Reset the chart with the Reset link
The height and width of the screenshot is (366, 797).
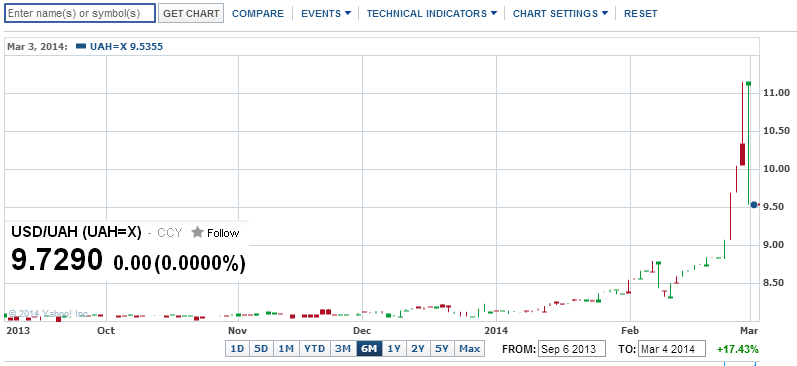pos(640,14)
